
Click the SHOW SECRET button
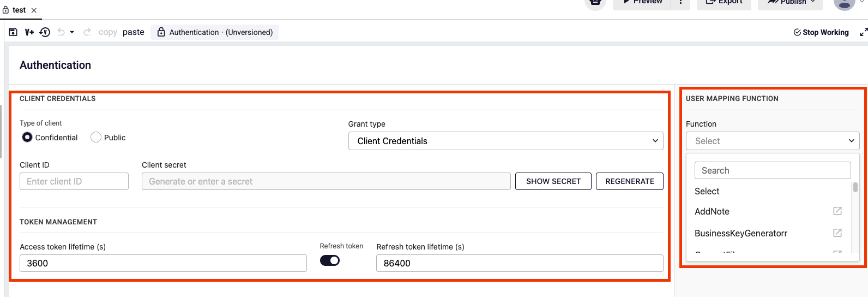(x=553, y=181)
